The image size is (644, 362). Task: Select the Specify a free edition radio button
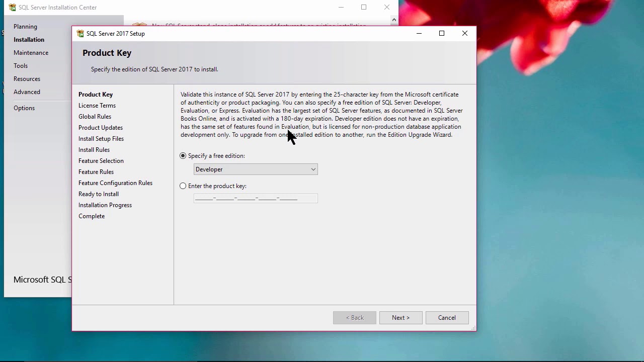click(x=183, y=156)
